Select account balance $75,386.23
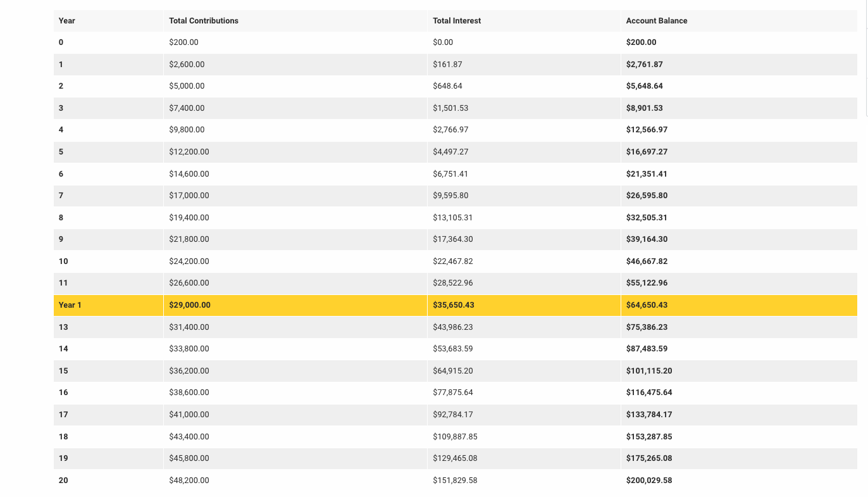Screen dimensions: 868x497 tap(647, 327)
